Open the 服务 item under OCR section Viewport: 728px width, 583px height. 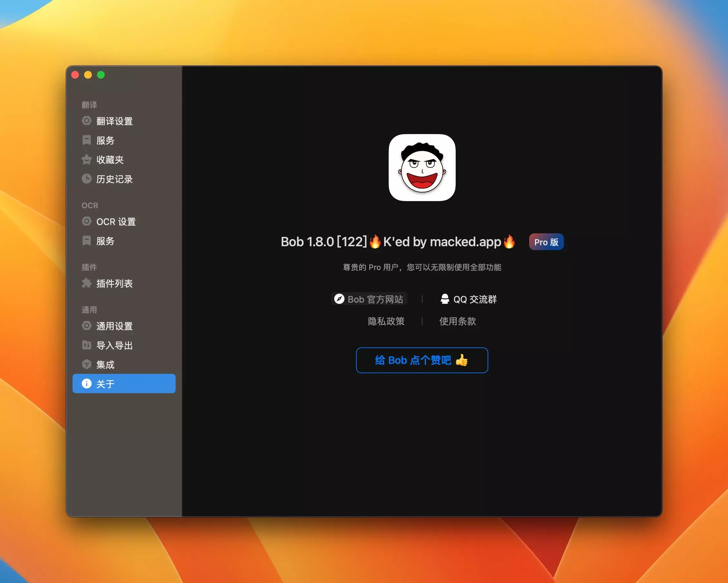coord(105,241)
